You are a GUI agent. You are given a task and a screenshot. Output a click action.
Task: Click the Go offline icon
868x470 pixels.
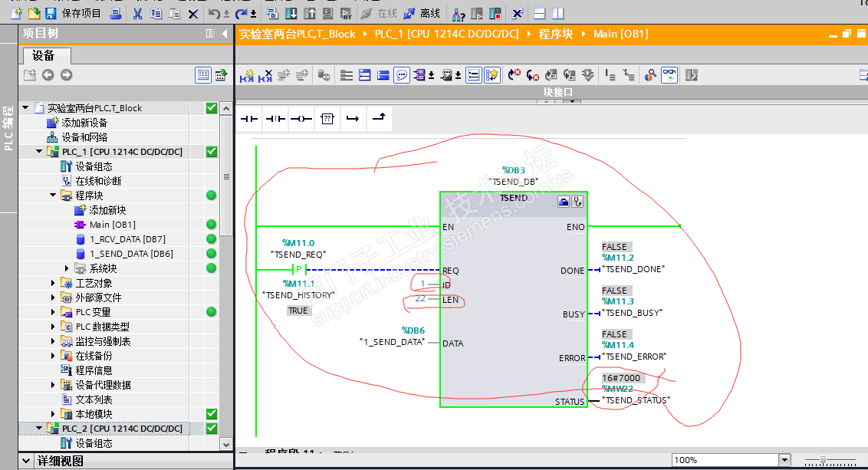coord(409,13)
